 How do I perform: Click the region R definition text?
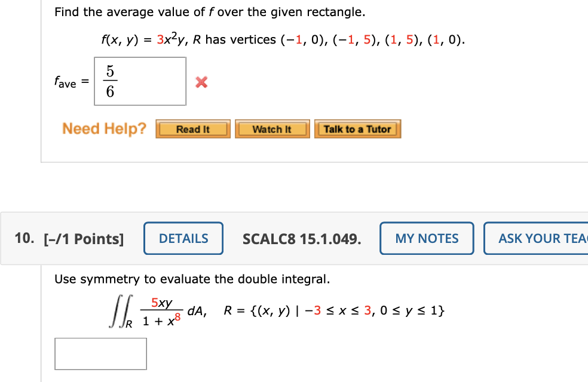coord(333,310)
